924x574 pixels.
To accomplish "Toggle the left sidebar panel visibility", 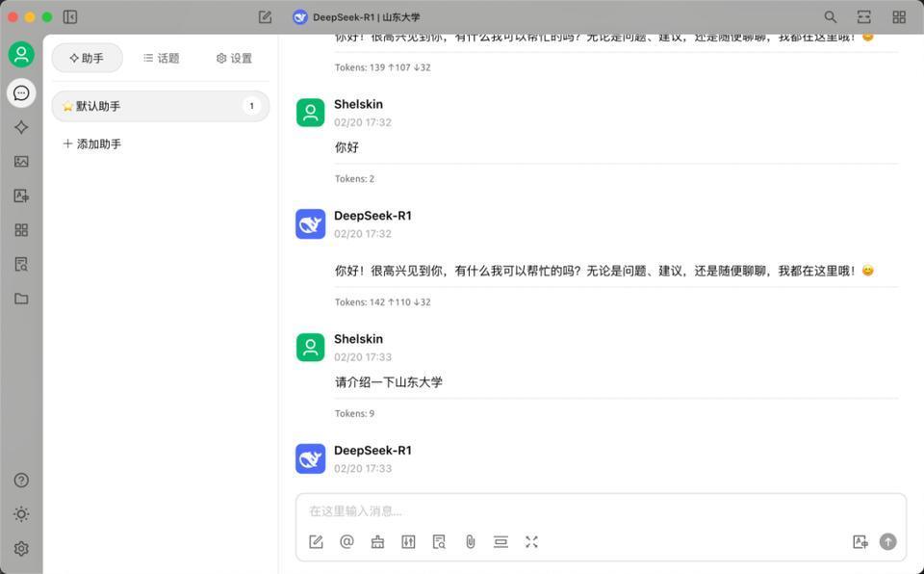I will pos(70,17).
